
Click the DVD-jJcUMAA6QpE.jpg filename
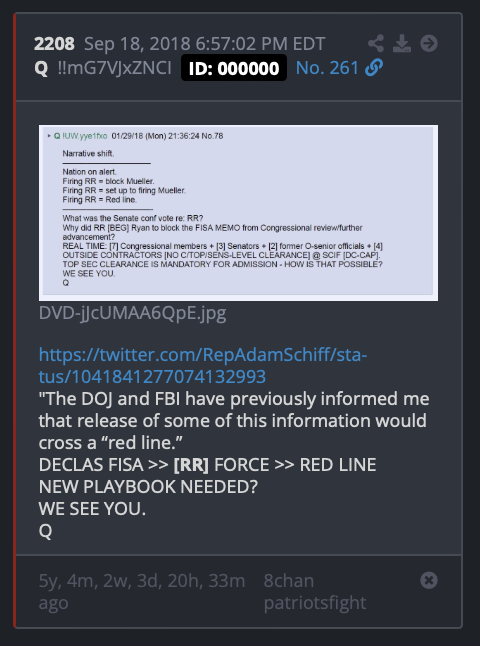pyautogui.click(x=132, y=314)
